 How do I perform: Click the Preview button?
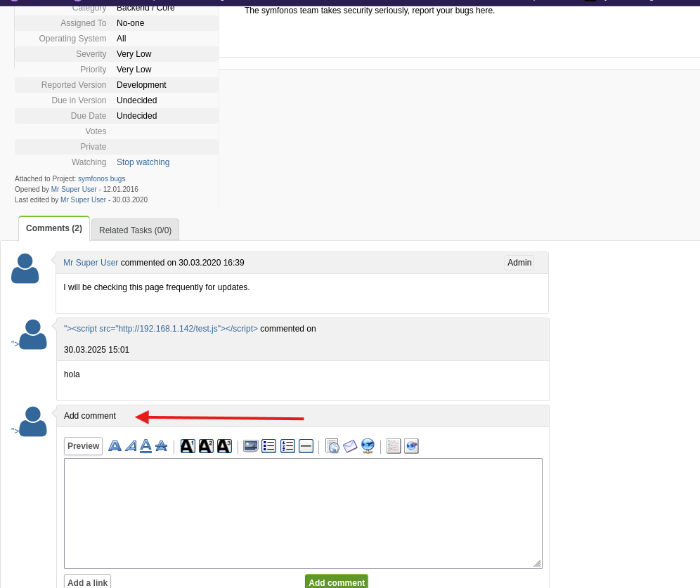83,446
